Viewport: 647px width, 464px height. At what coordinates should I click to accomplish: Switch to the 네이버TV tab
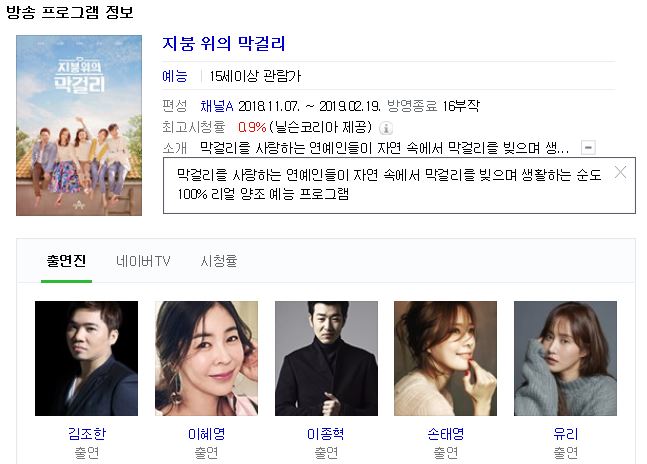[143, 261]
